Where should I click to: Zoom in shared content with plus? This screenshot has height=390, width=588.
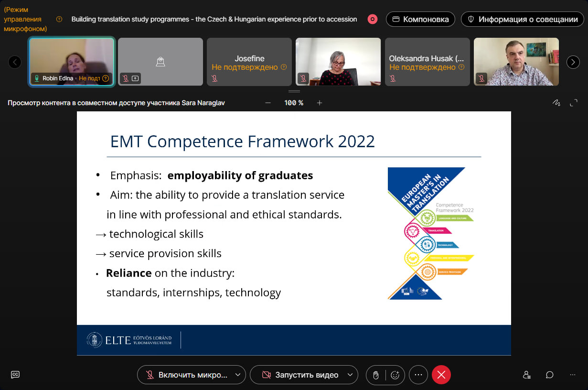pyautogui.click(x=320, y=103)
